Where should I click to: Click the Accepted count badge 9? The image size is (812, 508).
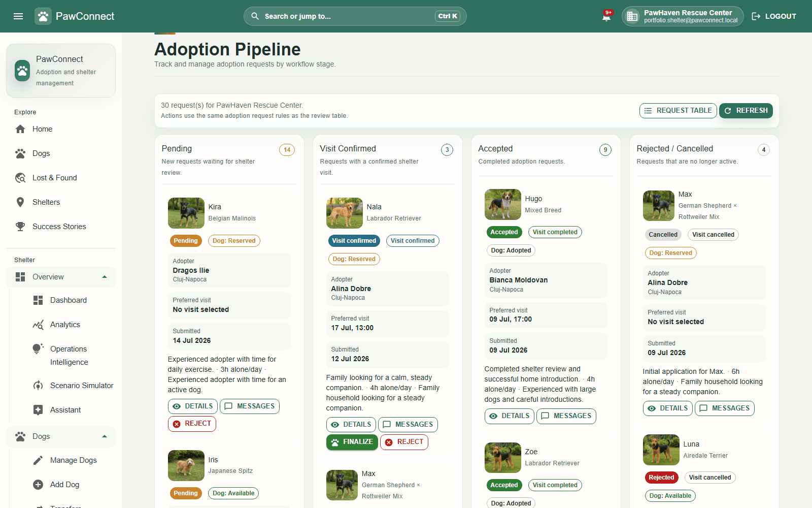605,150
